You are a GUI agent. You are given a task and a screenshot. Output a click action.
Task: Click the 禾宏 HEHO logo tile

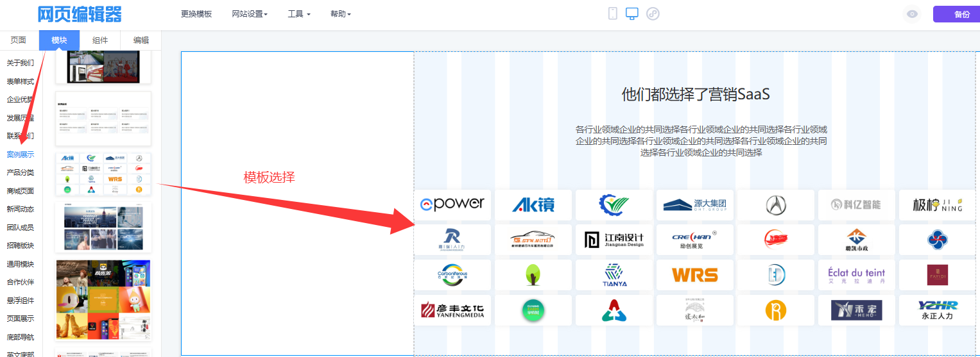point(857,310)
